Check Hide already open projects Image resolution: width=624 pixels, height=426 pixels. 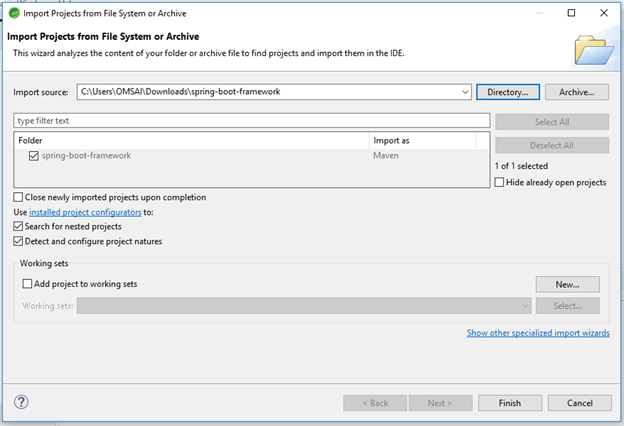click(500, 183)
